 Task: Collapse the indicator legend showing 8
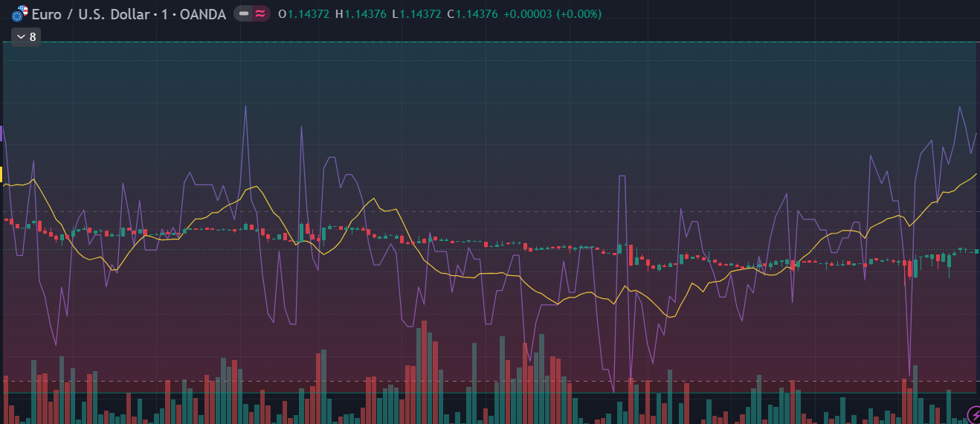(x=26, y=36)
